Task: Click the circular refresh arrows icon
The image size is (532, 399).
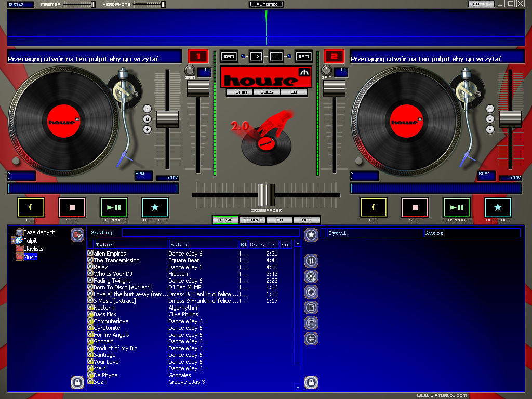Action: 311,292
